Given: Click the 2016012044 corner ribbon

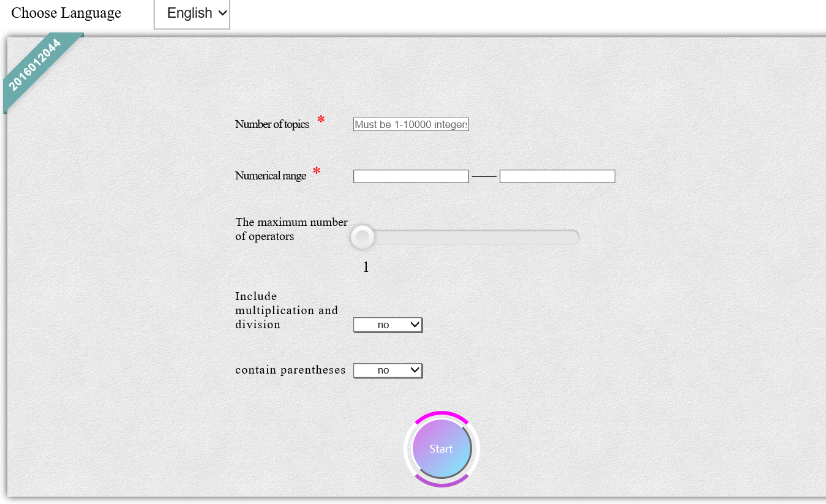Looking at the screenshot, I should [36, 65].
